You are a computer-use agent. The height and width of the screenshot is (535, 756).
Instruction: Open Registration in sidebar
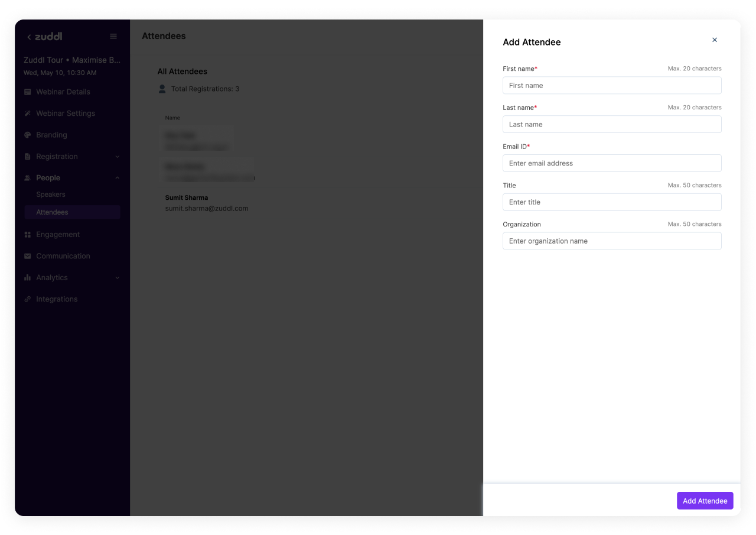tap(57, 157)
